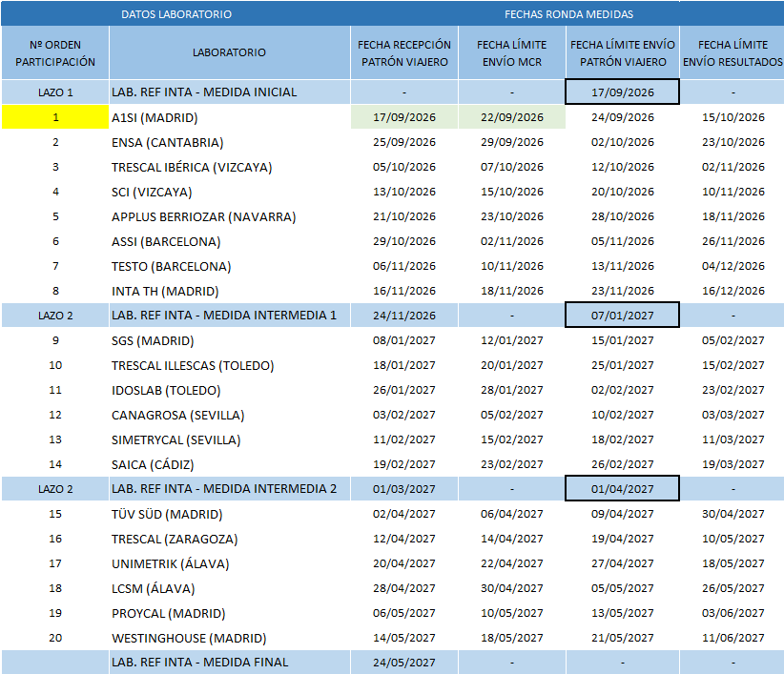Click the FECHAS RONDA MEDIDAS header
This screenshot has height=674, width=784.
pos(568,14)
